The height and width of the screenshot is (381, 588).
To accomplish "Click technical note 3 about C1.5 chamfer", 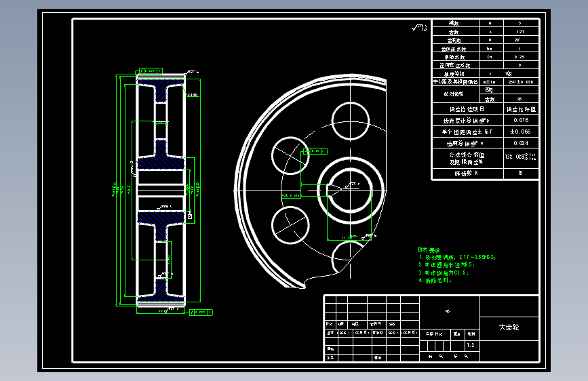I will (x=444, y=273).
